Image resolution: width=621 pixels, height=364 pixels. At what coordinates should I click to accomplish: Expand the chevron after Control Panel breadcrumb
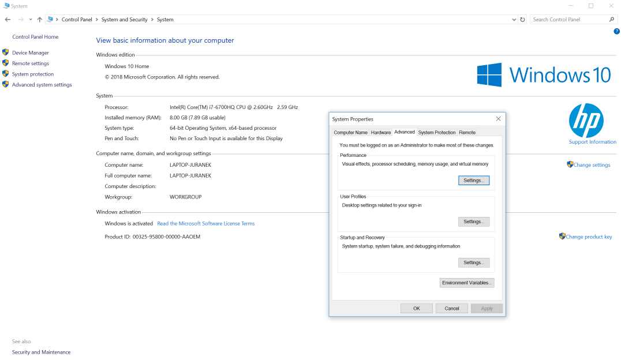[x=96, y=20]
